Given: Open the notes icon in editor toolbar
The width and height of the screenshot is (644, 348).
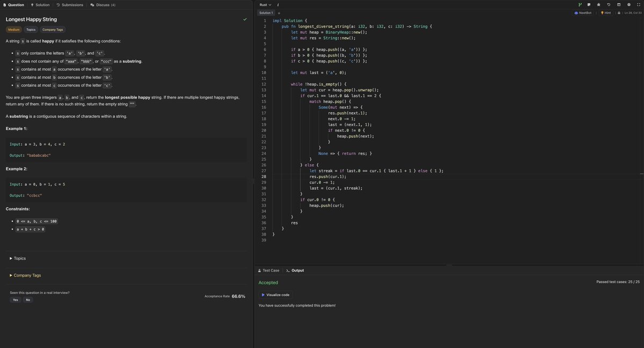Looking at the screenshot, I should point(589,4).
